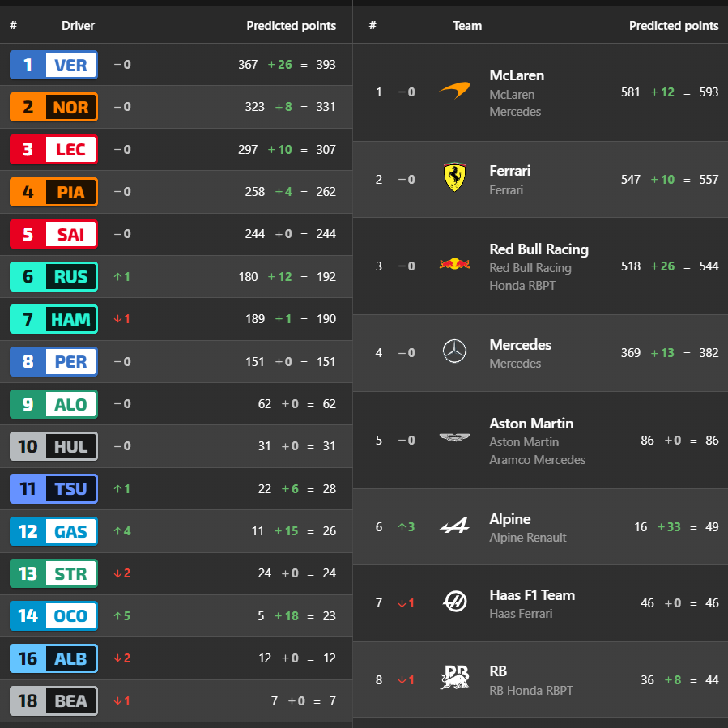This screenshot has height=728, width=728.
Task: Click Mercedes points gain +13
Action: (662, 353)
